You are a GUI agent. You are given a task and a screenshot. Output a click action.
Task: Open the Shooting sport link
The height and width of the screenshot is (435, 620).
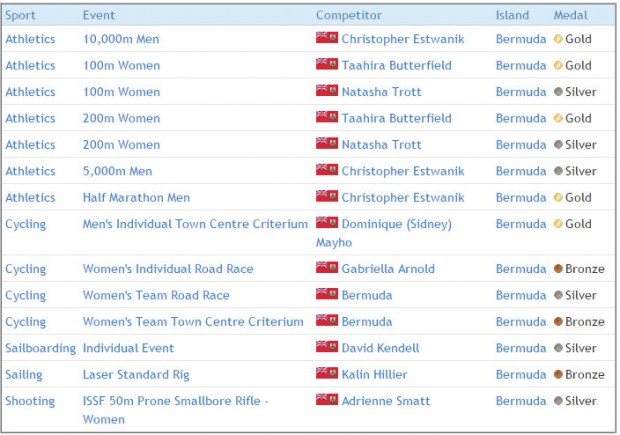click(x=30, y=401)
